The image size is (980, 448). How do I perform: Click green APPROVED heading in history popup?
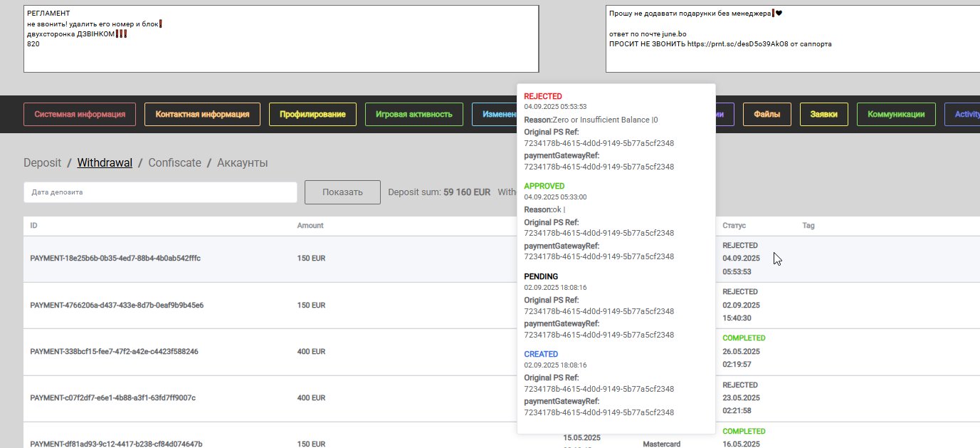point(544,186)
